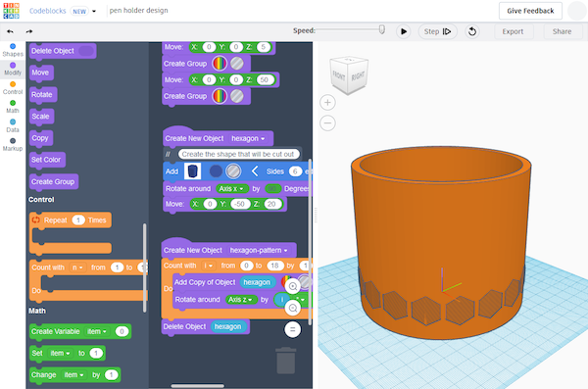The height and width of the screenshot is (389, 588).
Task: Edit the Z value 50 in Move block
Action: 265,79
